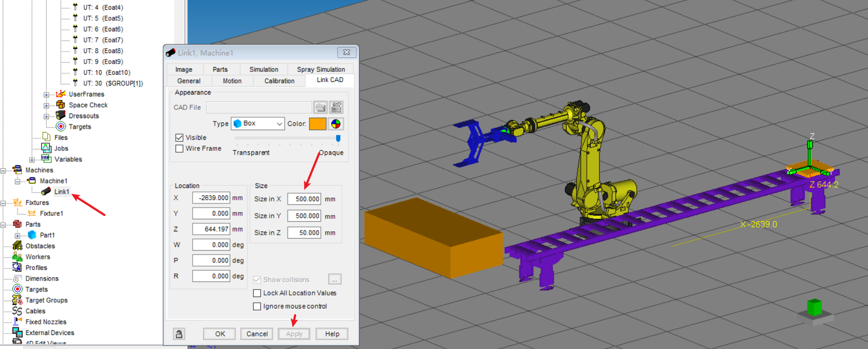868x349 pixels.
Task: Click the Jobs icon in the tree
Action: (x=46, y=148)
